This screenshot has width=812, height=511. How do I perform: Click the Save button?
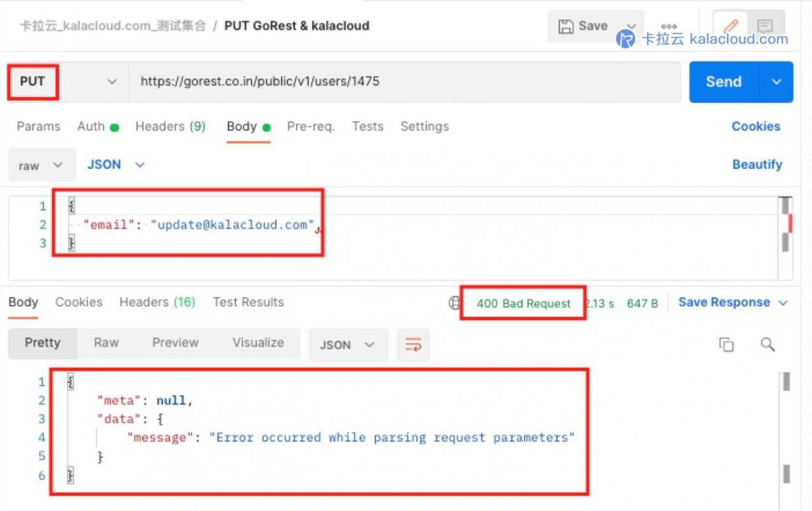coord(583,26)
